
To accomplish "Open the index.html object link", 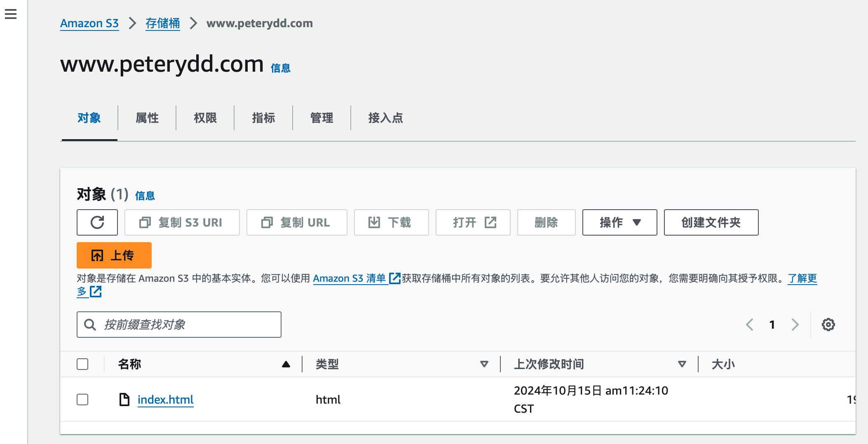I will pyautogui.click(x=165, y=400).
